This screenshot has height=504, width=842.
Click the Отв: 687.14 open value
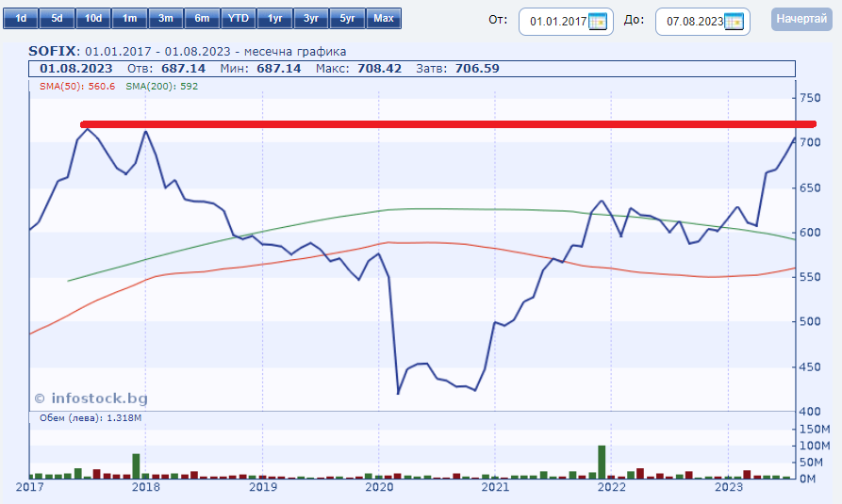167,69
